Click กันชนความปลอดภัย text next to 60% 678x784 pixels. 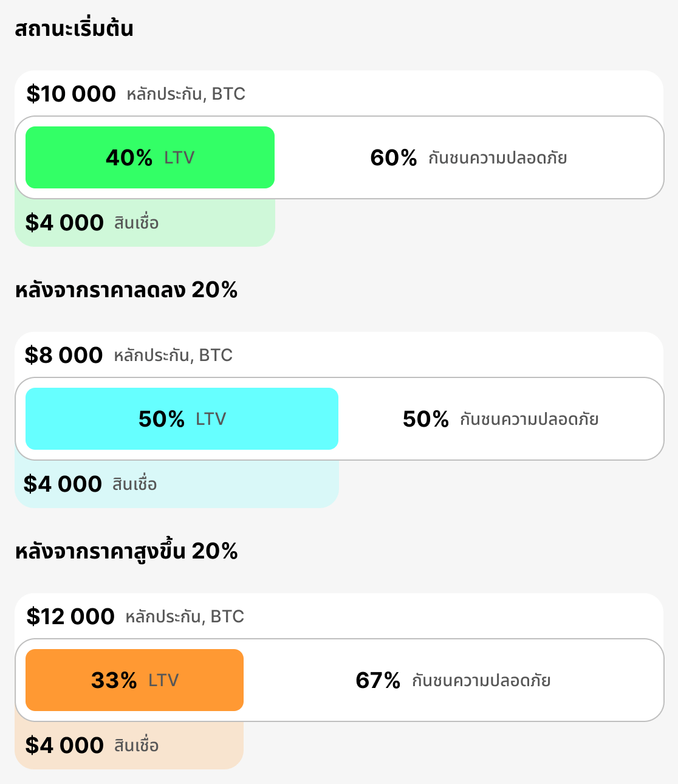pyautogui.click(x=498, y=158)
